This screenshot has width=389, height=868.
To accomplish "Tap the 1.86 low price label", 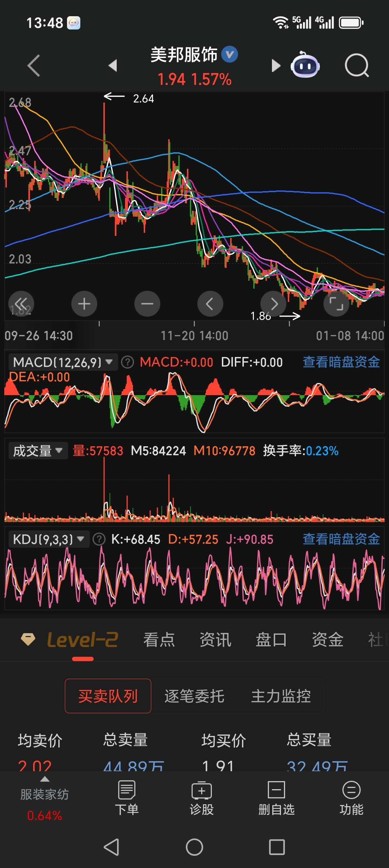I will coord(260,316).
